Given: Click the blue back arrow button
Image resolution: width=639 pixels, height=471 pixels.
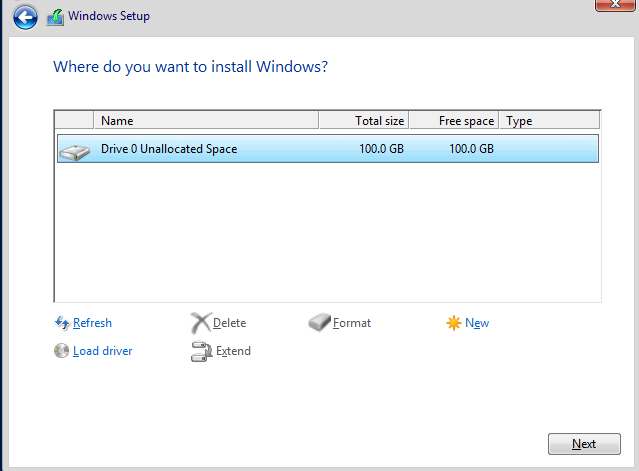Looking at the screenshot, I should (25, 17).
